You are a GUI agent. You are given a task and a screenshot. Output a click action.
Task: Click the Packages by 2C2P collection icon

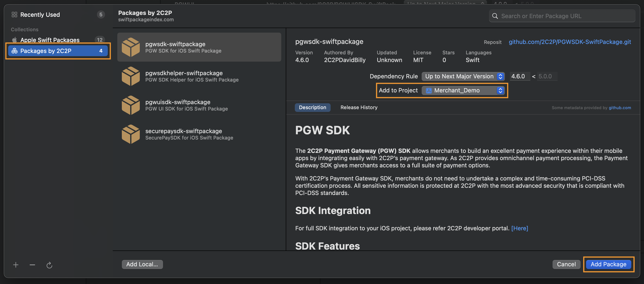(14, 51)
